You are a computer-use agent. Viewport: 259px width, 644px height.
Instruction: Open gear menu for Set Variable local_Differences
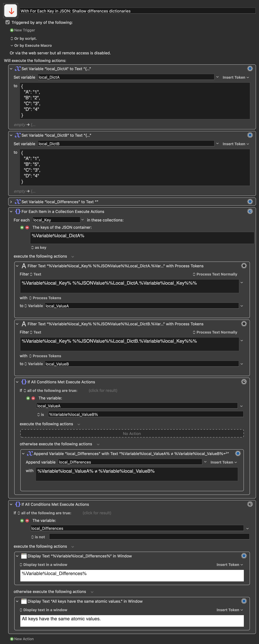pos(250,202)
